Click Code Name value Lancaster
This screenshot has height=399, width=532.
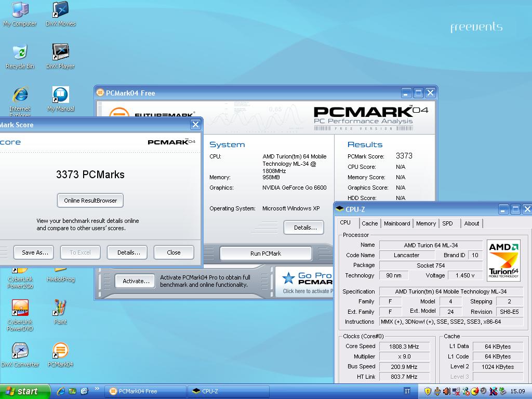pyautogui.click(x=406, y=255)
